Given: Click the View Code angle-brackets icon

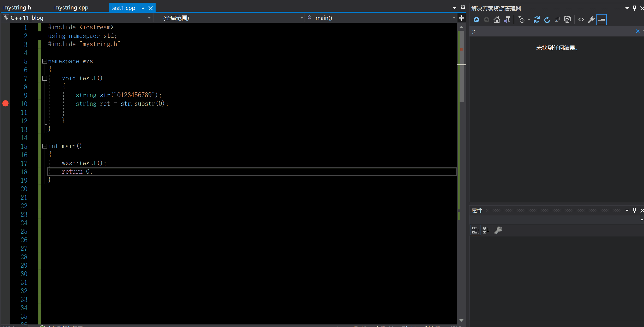Looking at the screenshot, I should (581, 20).
